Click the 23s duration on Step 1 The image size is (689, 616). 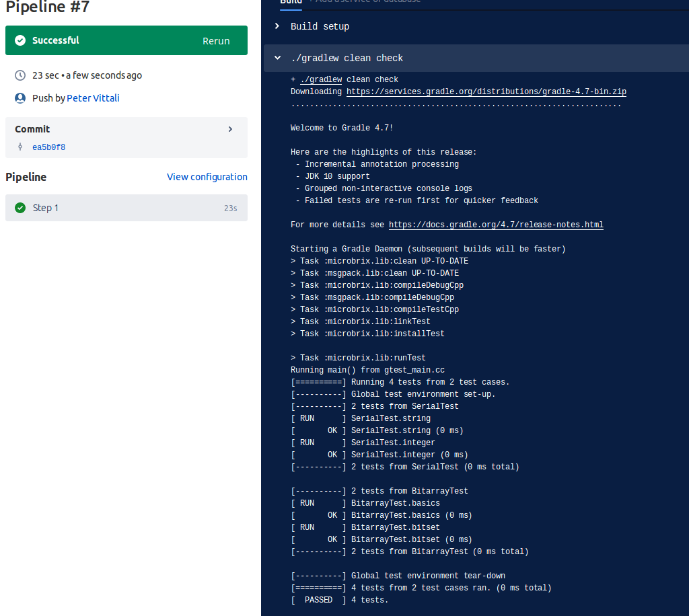[230, 208]
